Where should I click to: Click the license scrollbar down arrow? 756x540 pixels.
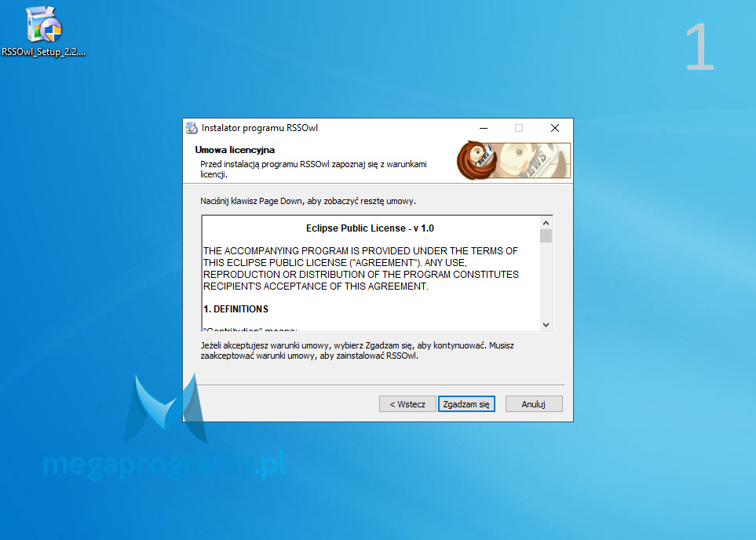point(546,325)
